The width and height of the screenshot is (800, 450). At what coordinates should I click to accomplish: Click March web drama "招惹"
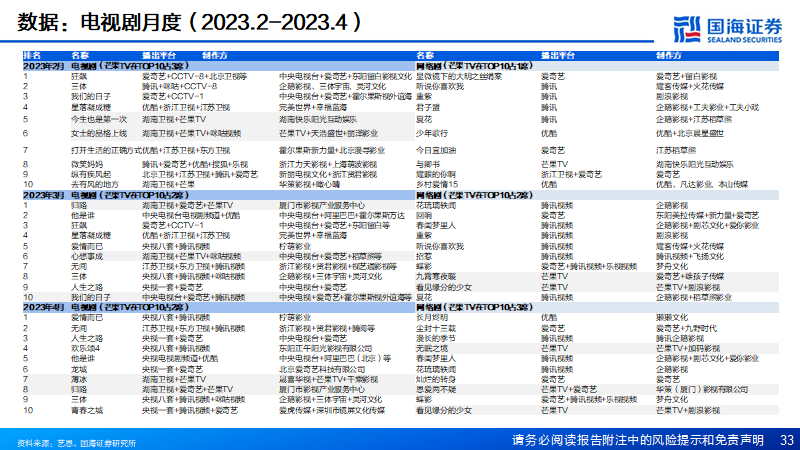click(x=423, y=256)
